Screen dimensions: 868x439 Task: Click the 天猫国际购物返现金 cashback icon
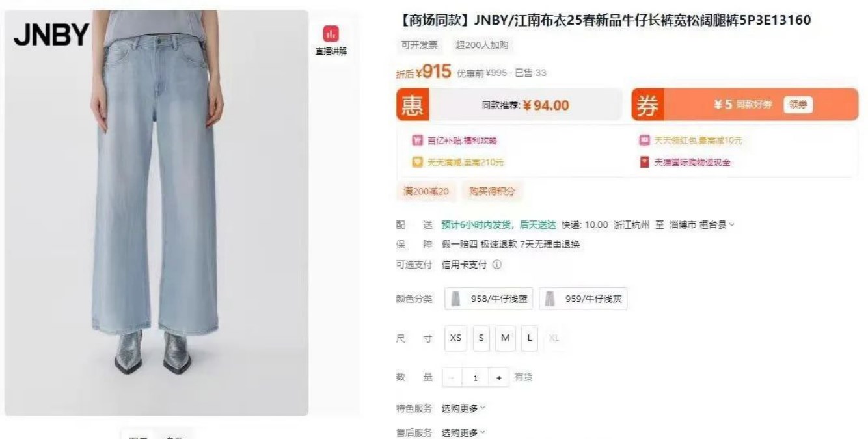[x=644, y=162]
